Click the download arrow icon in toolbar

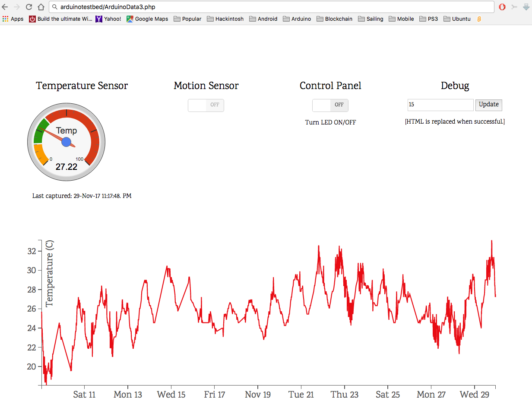(525, 7)
